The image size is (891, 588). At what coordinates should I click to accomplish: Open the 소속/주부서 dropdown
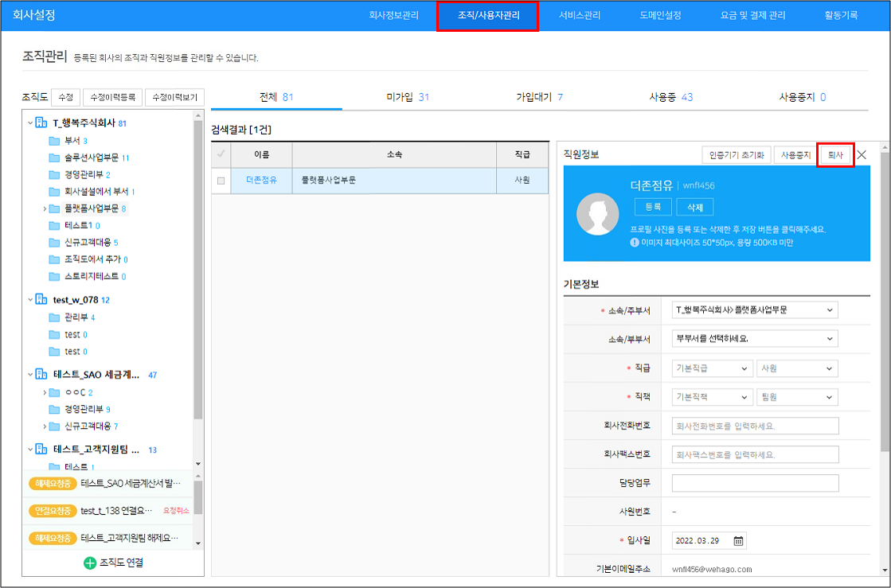pyautogui.click(x=755, y=310)
